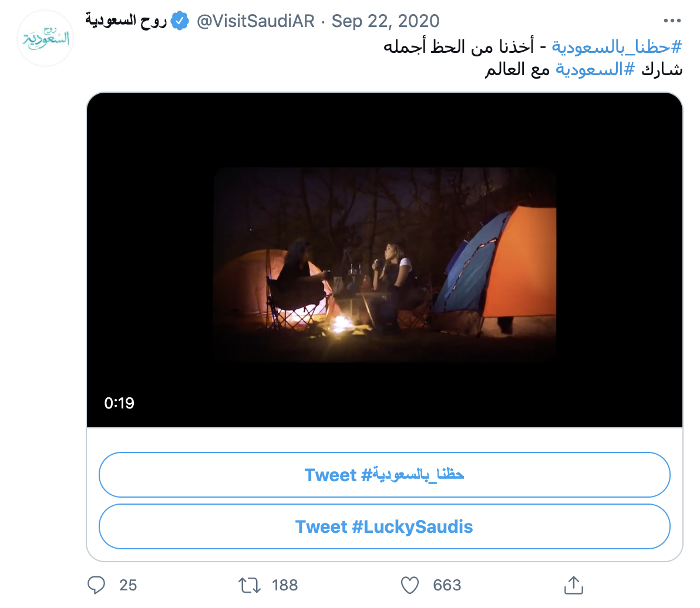Click the 0:19 video duration label
Viewport: 700px width, 608px height.
pos(119,403)
